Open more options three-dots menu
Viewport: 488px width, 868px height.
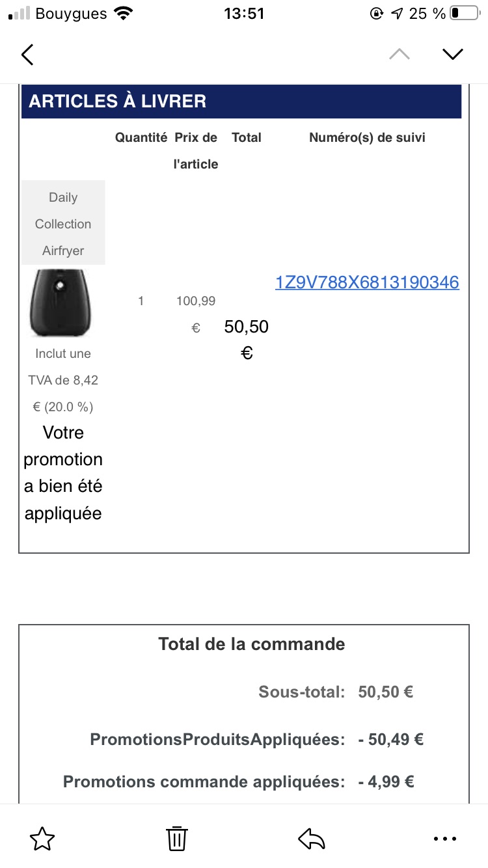click(445, 839)
